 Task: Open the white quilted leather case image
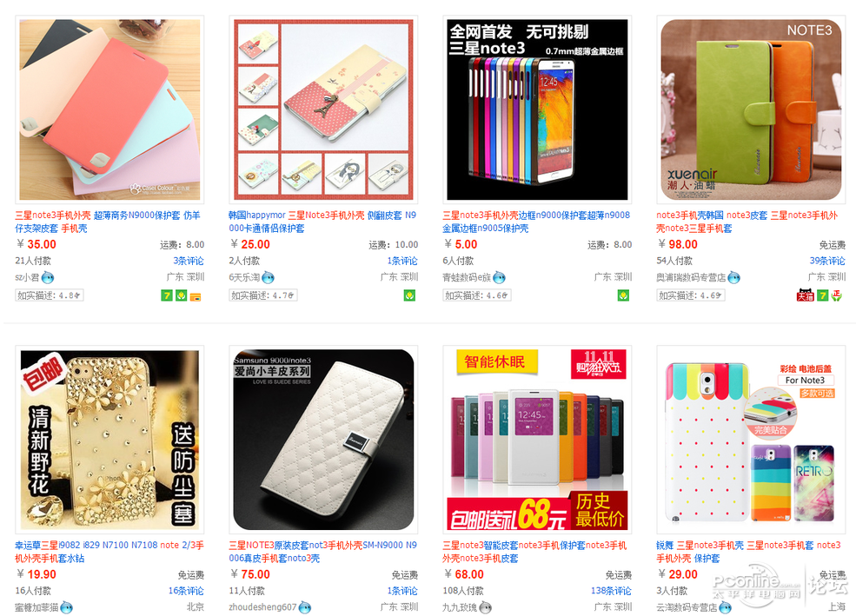323,440
